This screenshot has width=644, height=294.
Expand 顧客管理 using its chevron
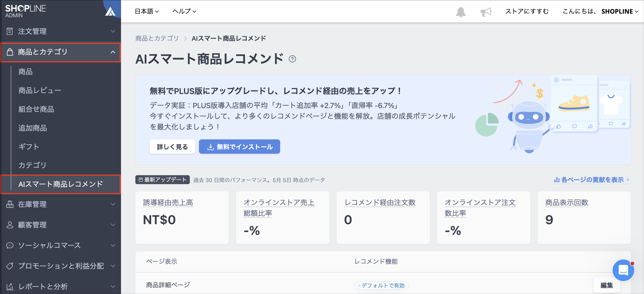tap(113, 225)
